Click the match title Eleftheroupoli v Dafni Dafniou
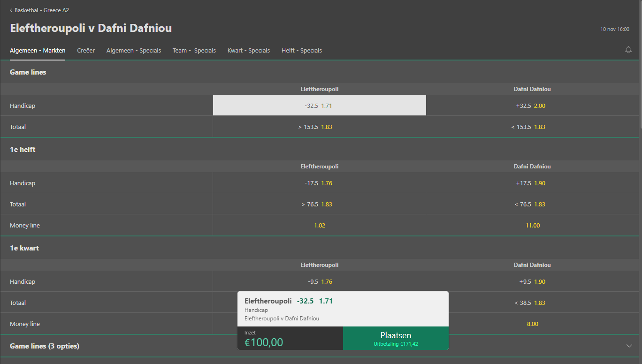Image resolution: width=642 pixels, height=364 pixels. pos(91,28)
